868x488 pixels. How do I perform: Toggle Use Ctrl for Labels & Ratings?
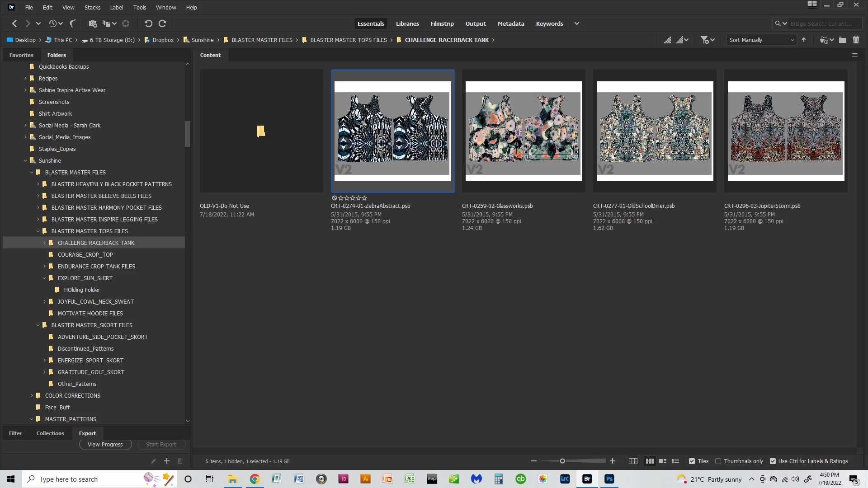(773, 461)
